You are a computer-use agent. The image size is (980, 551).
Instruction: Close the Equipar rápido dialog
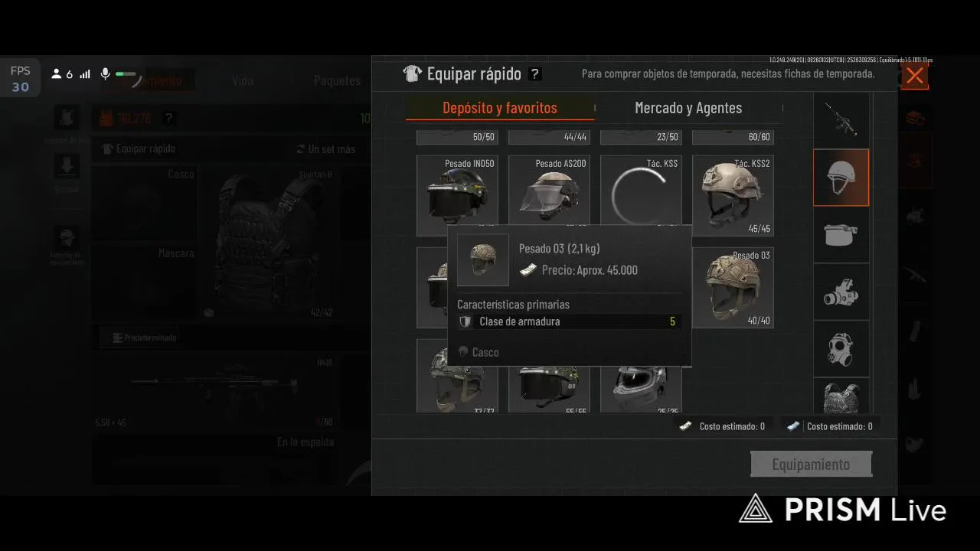point(914,76)
